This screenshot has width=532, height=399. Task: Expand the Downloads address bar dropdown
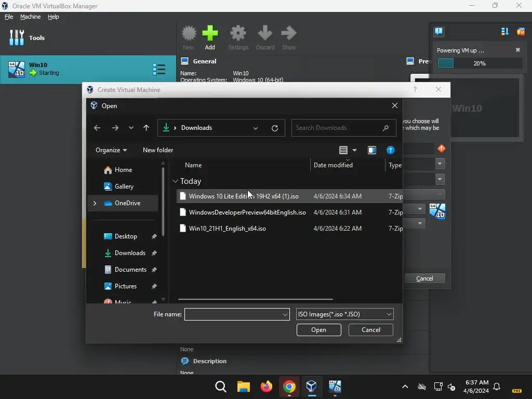[256, 128]
